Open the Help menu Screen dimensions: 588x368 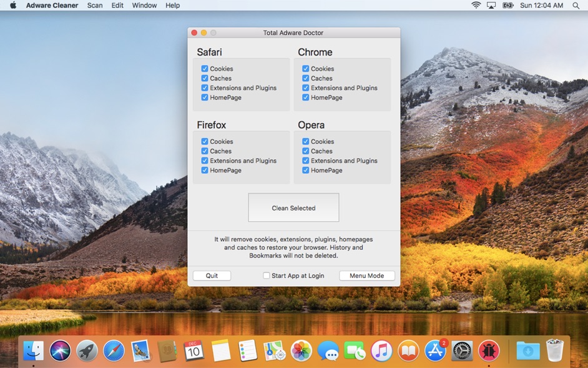tap(172, 5)
